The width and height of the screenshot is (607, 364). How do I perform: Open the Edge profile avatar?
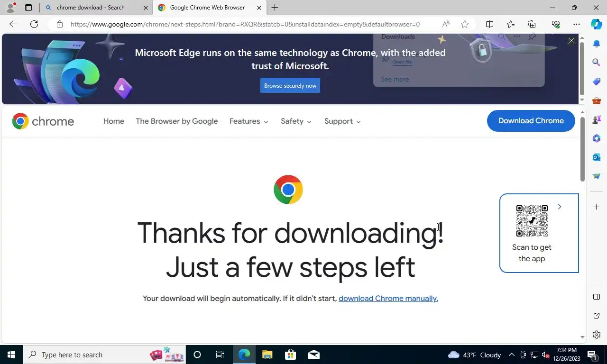click(10, 8)
